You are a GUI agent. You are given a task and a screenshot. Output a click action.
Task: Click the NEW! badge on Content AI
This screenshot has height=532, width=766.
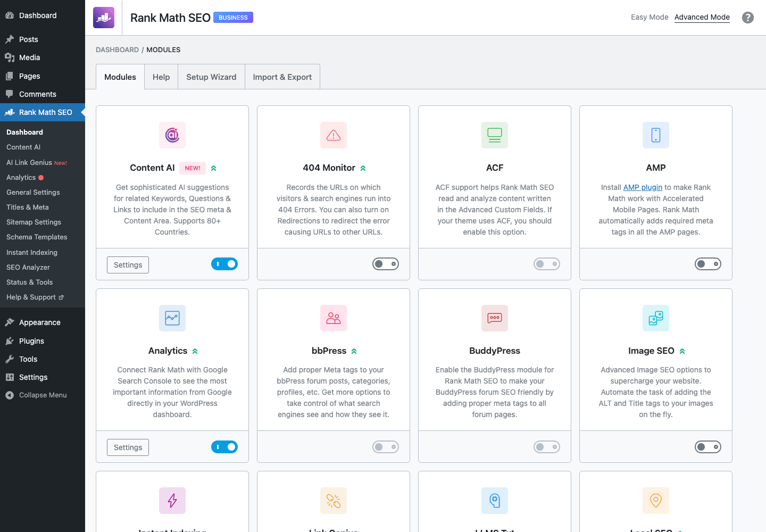click(193, 168)
